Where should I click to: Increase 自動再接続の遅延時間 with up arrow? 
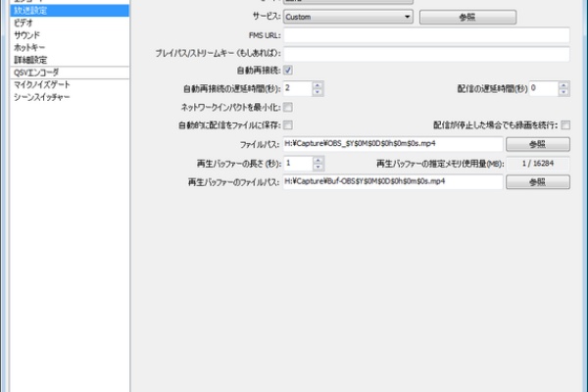318,85
